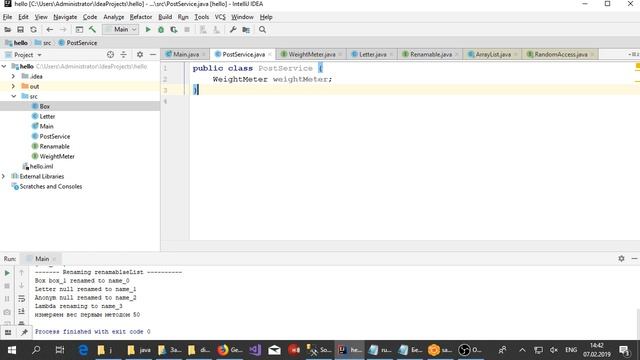Close the PostService.java tab

click(x=270, y=54)
